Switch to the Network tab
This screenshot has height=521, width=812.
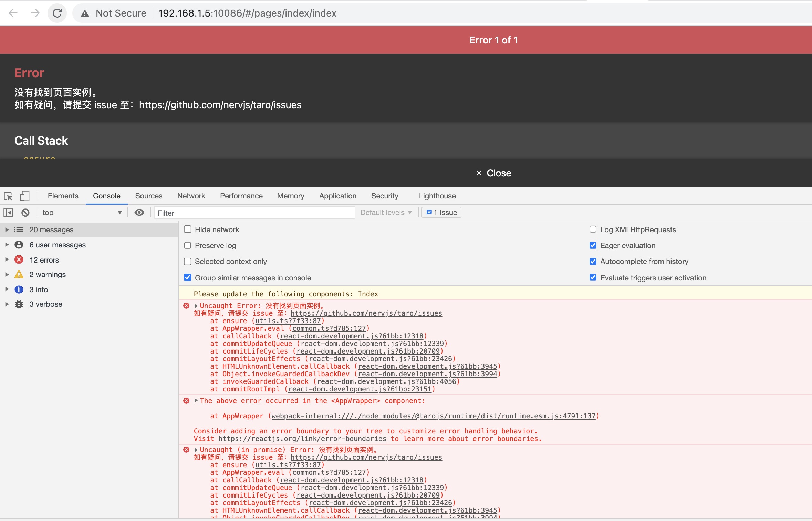coord(191,196)
